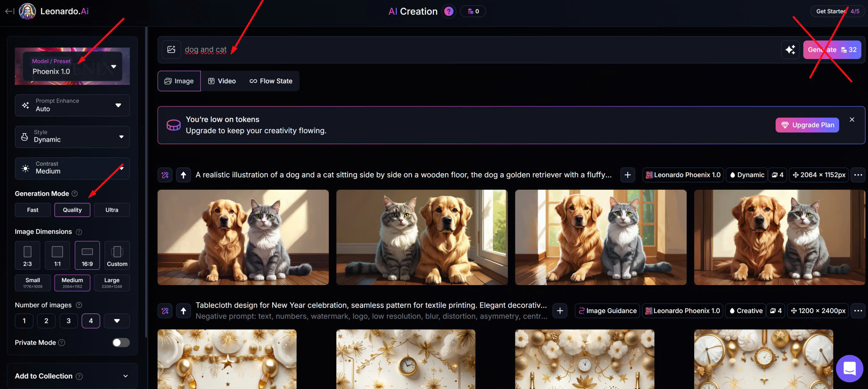Viewport: 868px width, 389px height.
Task: Expand the Add to Collection section
Action: 72,376
